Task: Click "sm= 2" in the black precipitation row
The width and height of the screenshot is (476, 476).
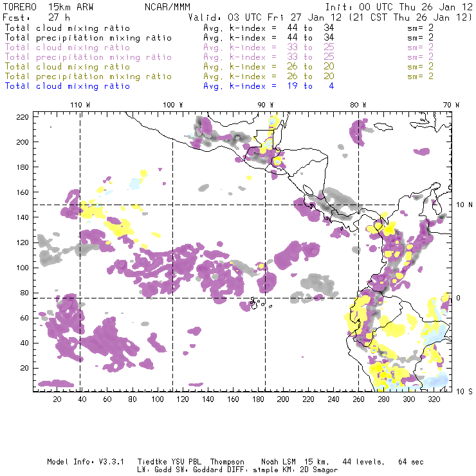Action: tap(421, 38)
